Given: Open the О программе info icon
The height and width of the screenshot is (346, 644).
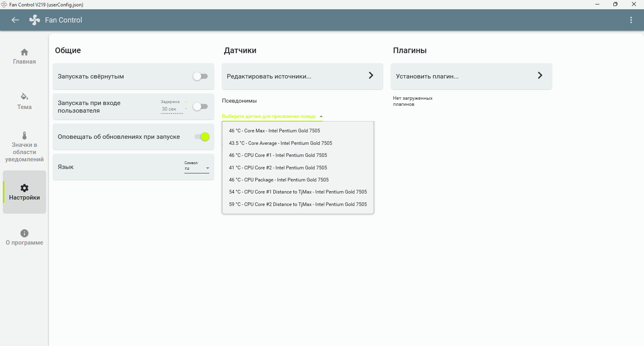Looking at the screenshot, I should 25,233.
